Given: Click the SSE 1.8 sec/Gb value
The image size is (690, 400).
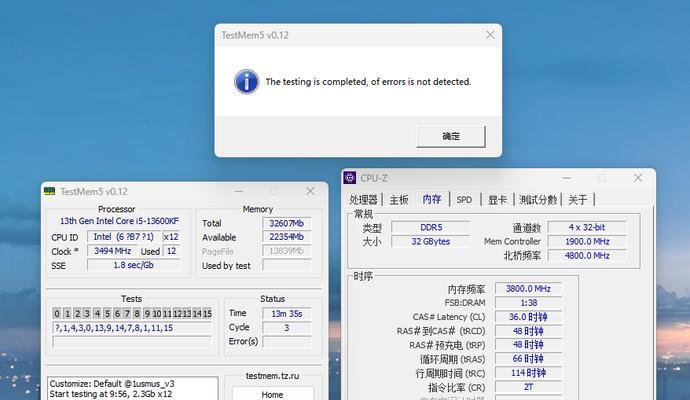Looking at the screenshot, I should click(133, 265).
